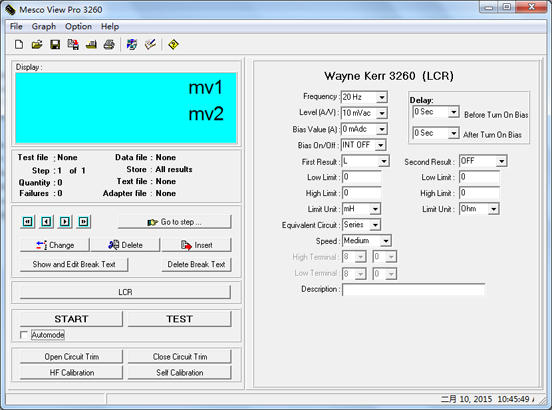The image size is (552, 410).
Task: Open the Second Result dropdown
Action: click(501, 161)
